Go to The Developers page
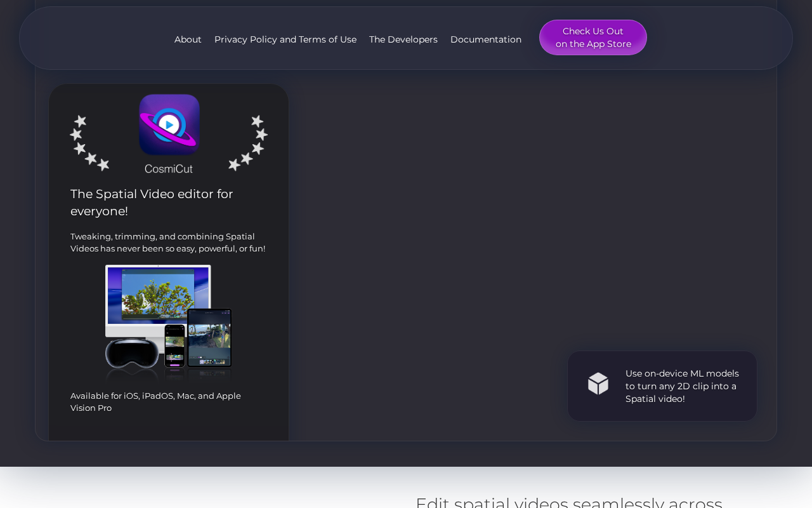The image size is (812, 508). [x=403, y=39]
